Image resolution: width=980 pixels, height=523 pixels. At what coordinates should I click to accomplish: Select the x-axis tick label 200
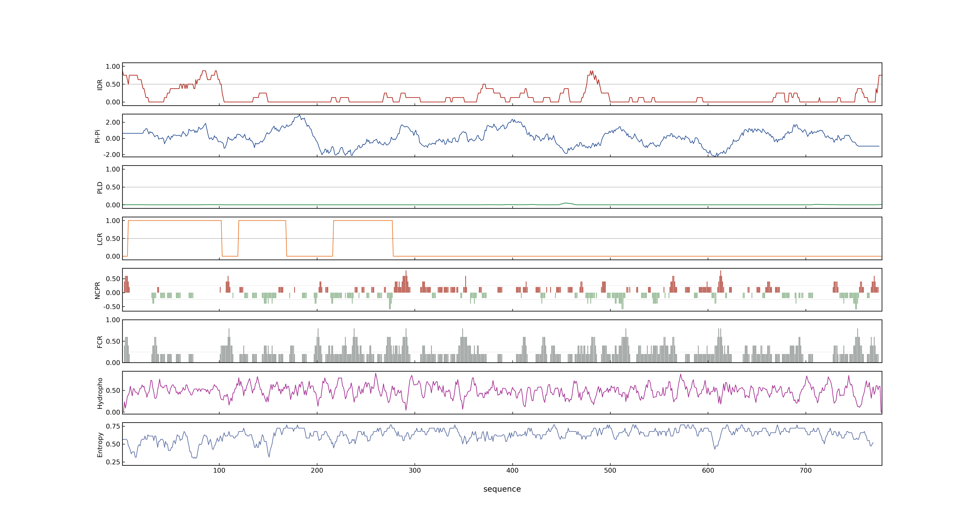[x=317, y=470]
